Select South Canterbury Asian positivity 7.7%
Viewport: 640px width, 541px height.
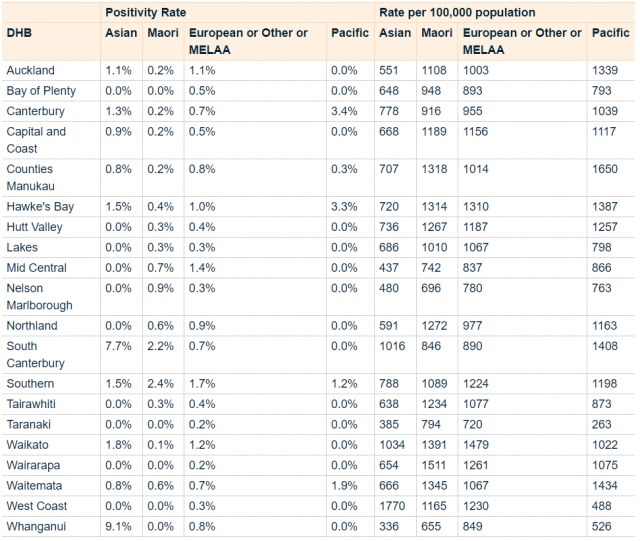click(x=118, y=346)
